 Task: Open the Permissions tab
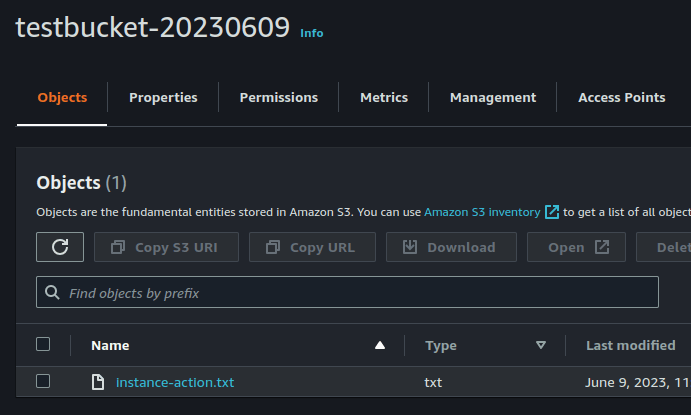[x=279, y=97]
